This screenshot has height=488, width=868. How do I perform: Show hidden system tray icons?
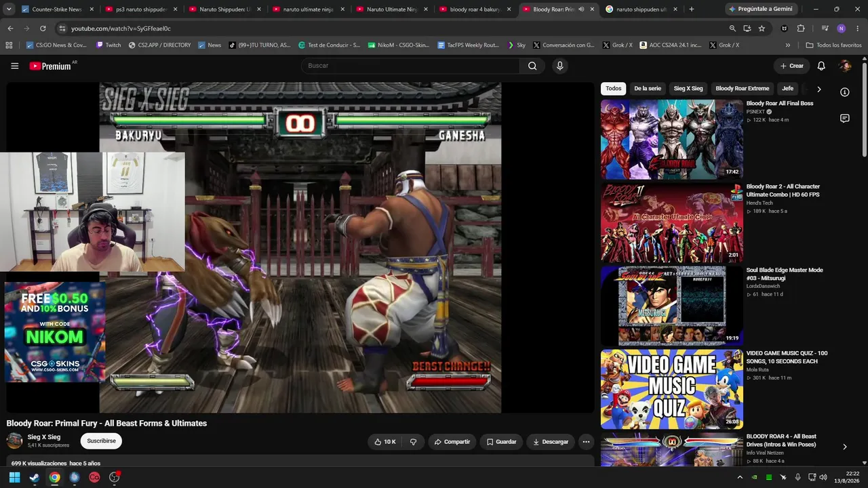[740, 477]
